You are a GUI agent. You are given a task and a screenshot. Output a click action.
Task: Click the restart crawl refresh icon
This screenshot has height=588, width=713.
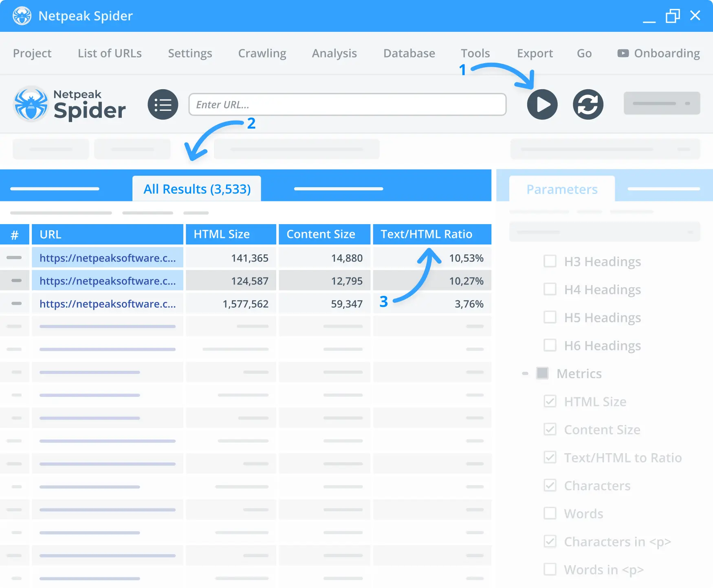[x=588, y=104]
